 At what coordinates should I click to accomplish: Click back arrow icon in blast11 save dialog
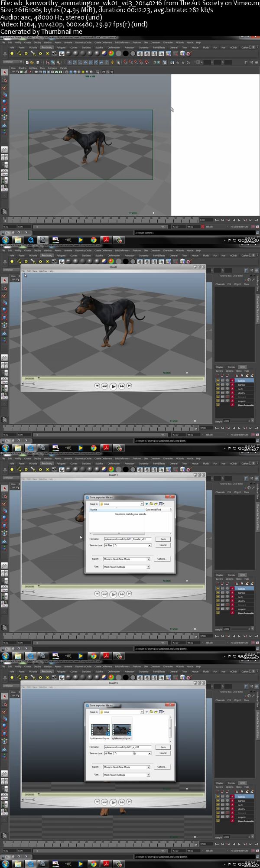[x=147, y=504]
